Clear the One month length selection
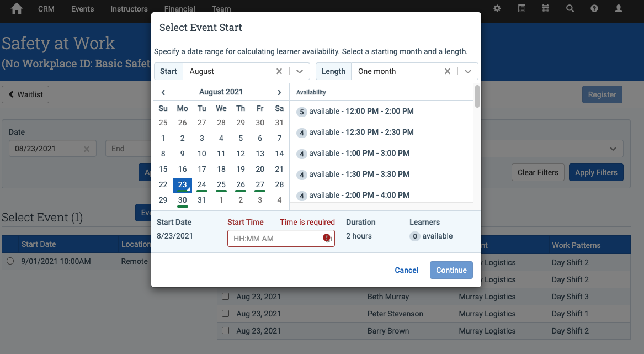Viewport: 644px width, 354px height. 448,71
